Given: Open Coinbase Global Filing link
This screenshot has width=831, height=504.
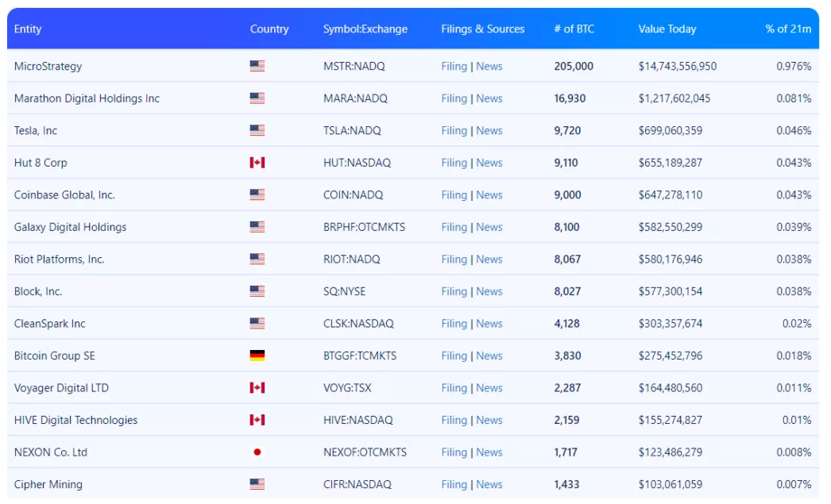Looking at the screenshot, I should pos(454,195).
